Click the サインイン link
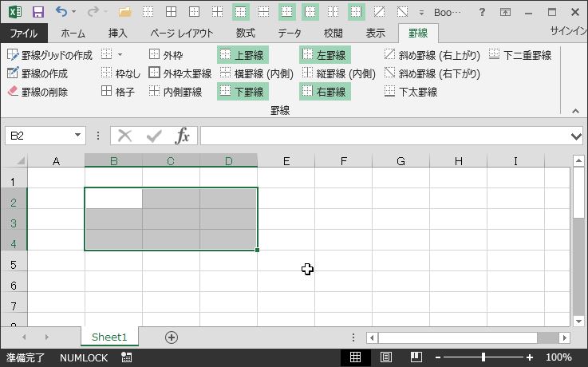The width and height of the screenshot is (588, 367). [569, 31]
